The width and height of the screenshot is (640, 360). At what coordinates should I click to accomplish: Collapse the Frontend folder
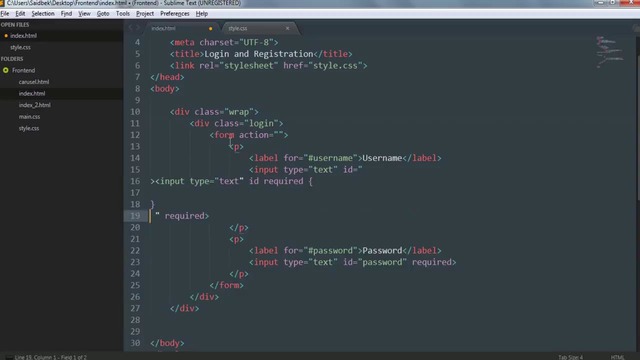[6, 70]
